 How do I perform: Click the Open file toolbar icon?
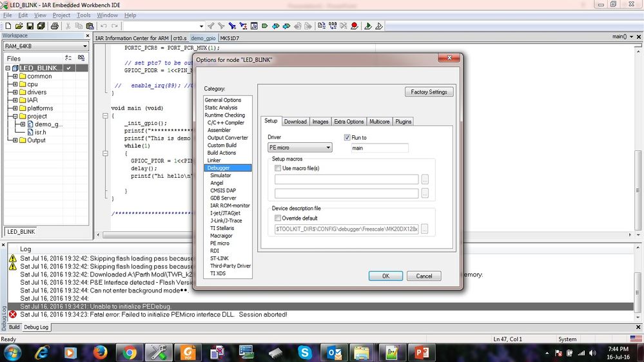pyautogui.click(x=19, y=26)
